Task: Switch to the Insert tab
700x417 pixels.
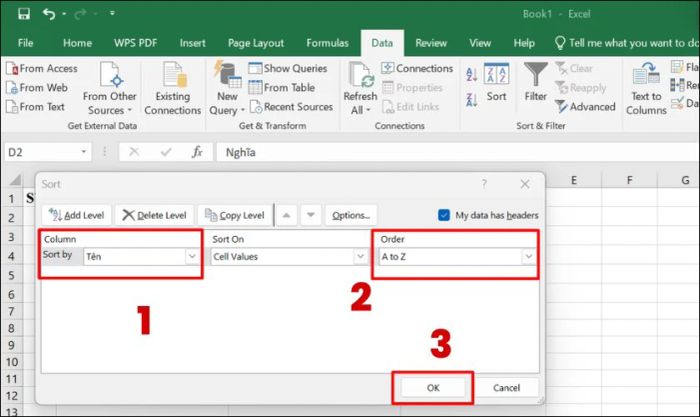Action: [x=192, y=43]
